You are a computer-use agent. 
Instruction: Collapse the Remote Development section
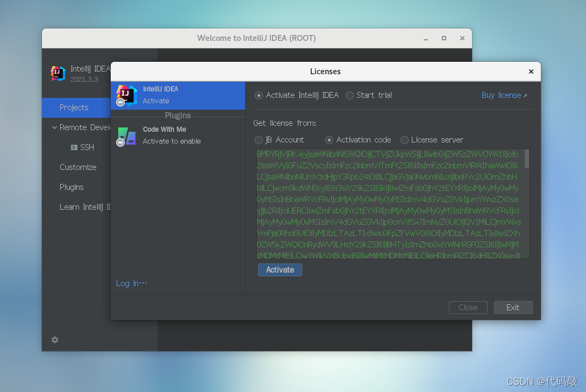coord(54,127)
